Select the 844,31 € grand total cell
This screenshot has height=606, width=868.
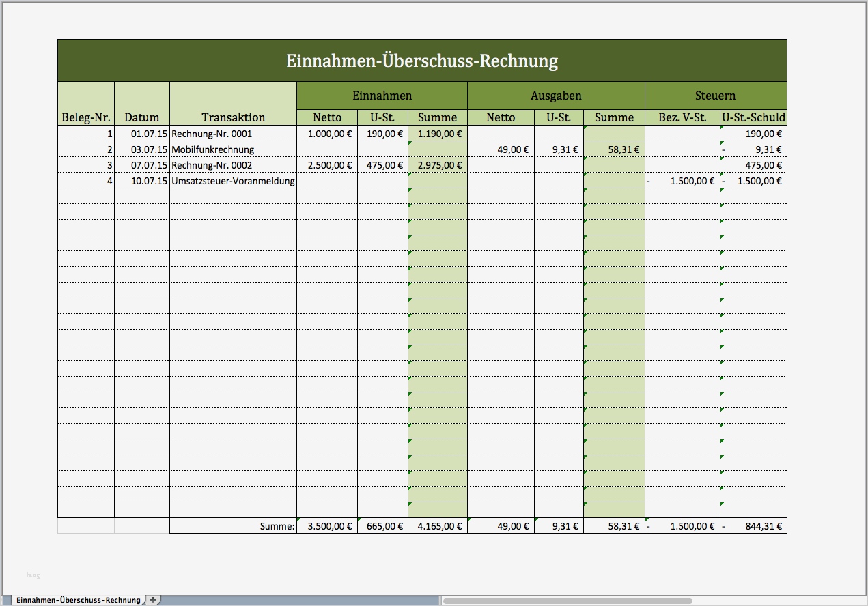point(753,525)
